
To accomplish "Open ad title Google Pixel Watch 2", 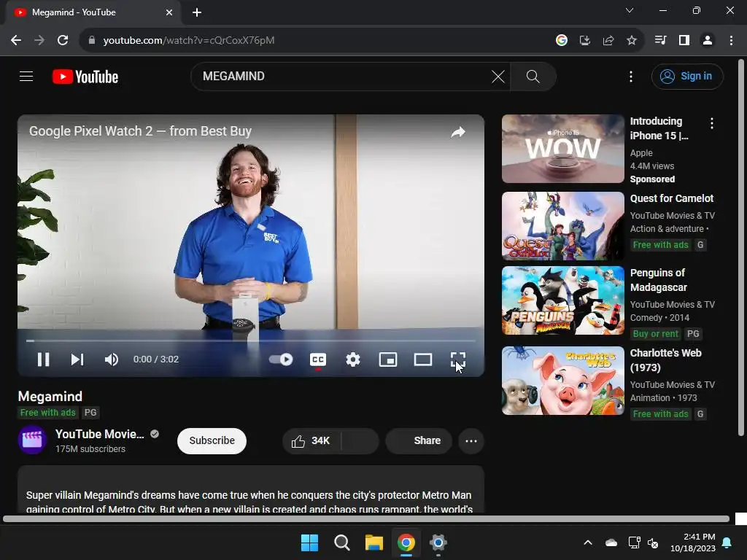I will coord(140,131).
